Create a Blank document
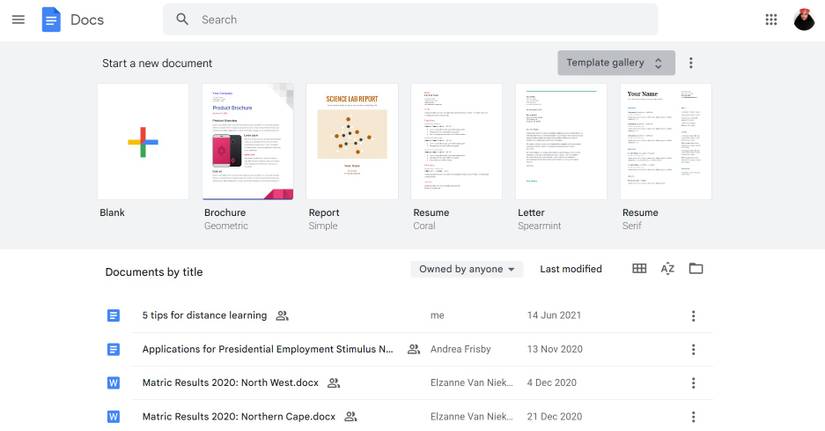 click(143, 142)
